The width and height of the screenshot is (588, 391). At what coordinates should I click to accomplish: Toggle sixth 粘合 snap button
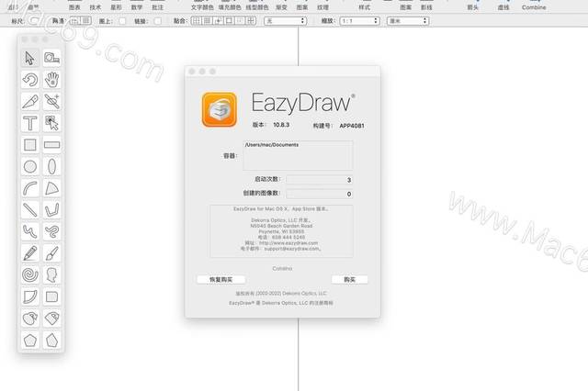point(251,21)
